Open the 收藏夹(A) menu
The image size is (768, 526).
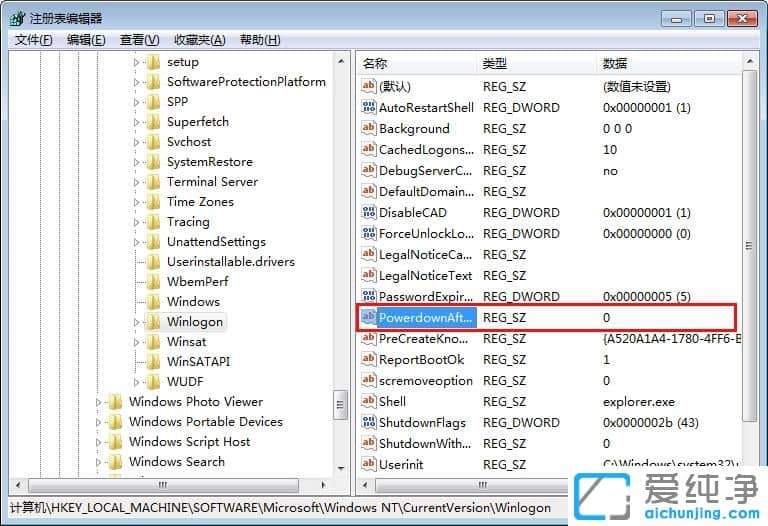(199, 40)
